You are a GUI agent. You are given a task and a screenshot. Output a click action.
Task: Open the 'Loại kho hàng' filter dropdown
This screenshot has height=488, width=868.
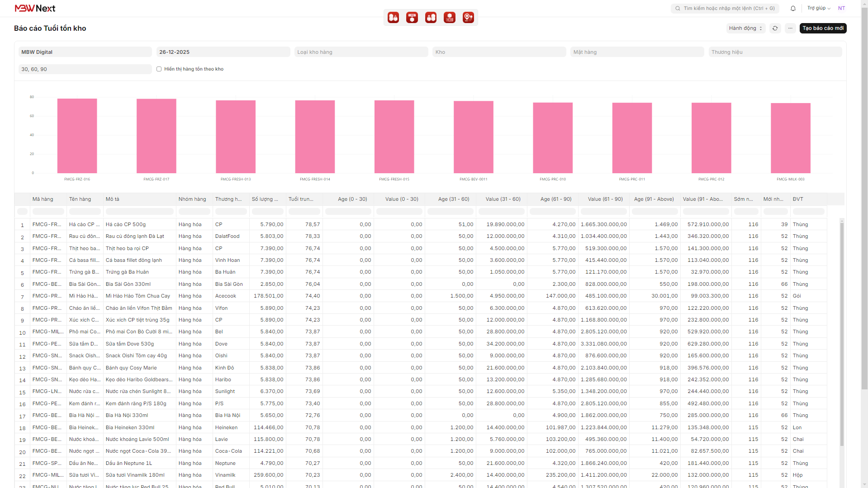pos(361,52)
